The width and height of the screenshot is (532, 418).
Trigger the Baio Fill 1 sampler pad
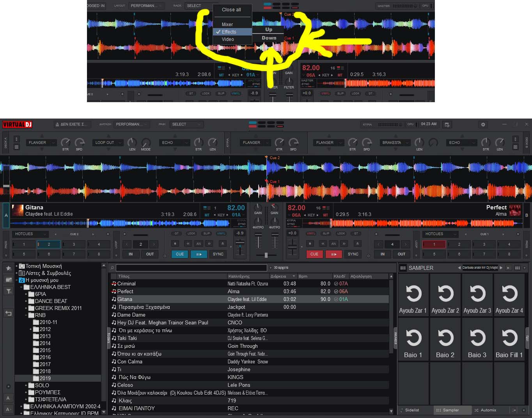509,340
